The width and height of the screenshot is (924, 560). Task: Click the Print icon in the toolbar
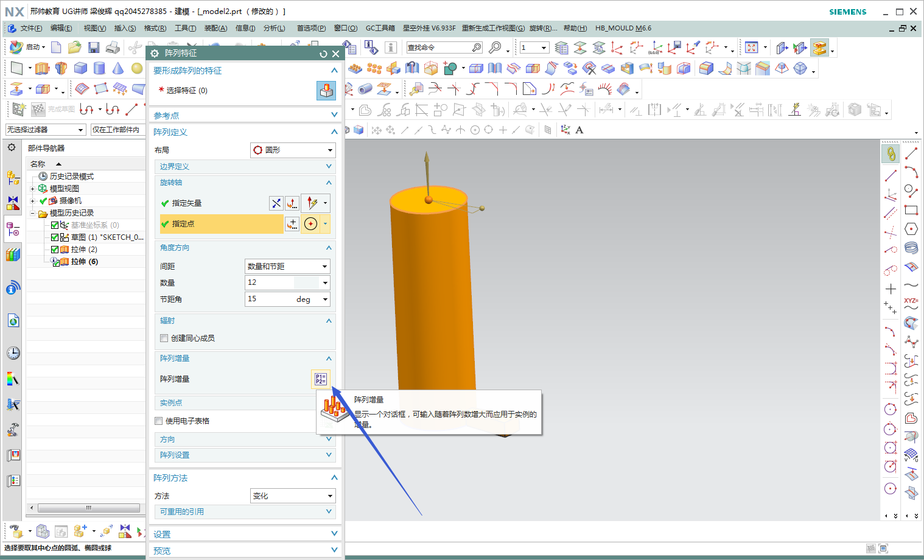point(113,47)
